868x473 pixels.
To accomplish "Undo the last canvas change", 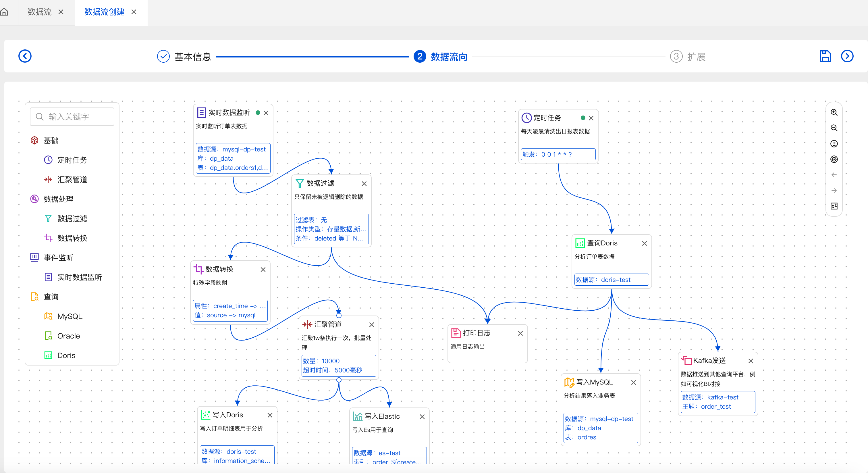I will 834,175.
